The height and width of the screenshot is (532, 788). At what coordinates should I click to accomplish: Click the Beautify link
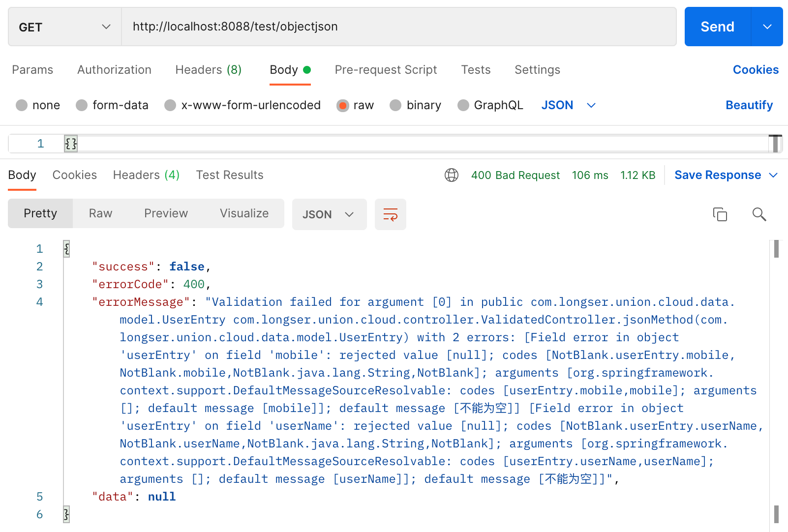[x=749, y=105]
